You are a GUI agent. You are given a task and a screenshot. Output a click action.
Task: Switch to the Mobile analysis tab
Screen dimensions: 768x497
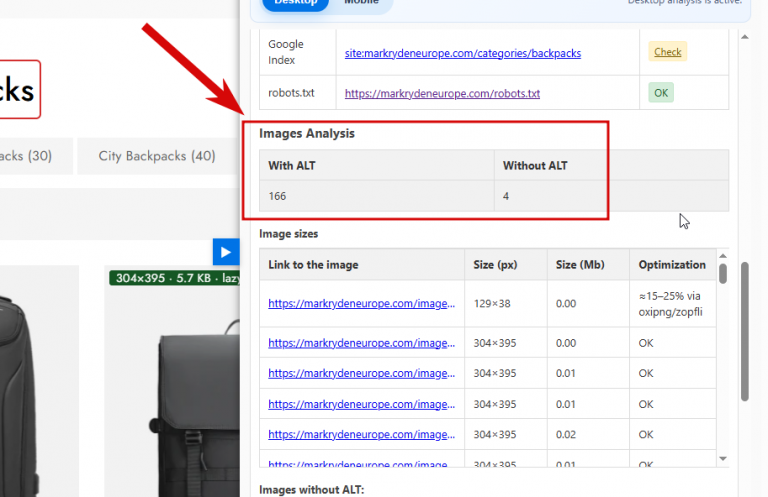tap(361, 2)
